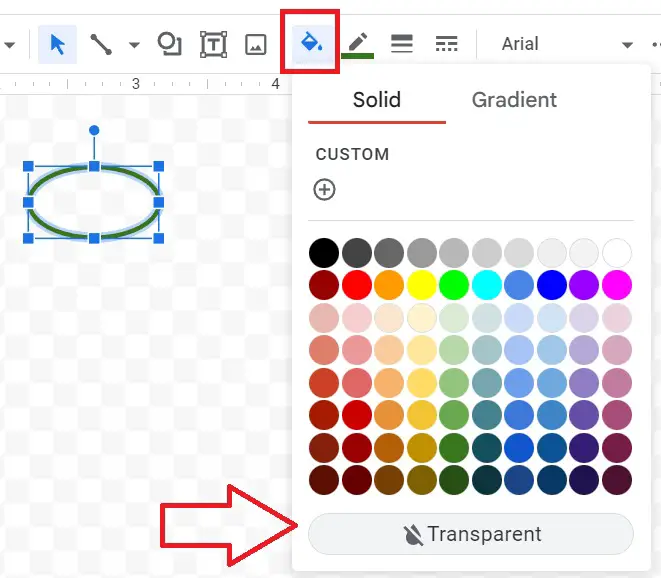Choose the Line tool
Screen dimensions: 661x578
[x=101, y=44]
